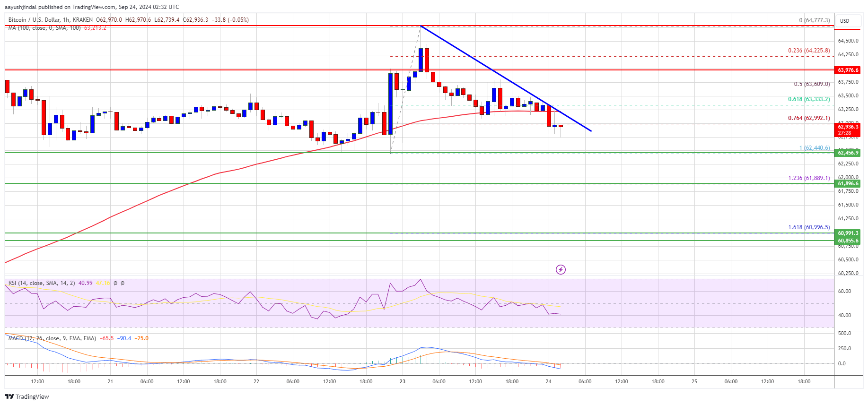Click the date label 24 on time axis

click(548, 381)
